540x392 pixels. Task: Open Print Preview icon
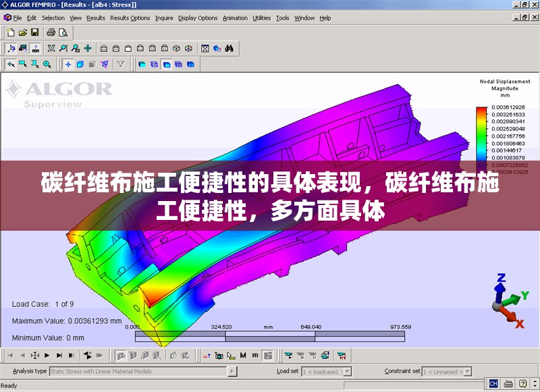click(x=63, y=32)
